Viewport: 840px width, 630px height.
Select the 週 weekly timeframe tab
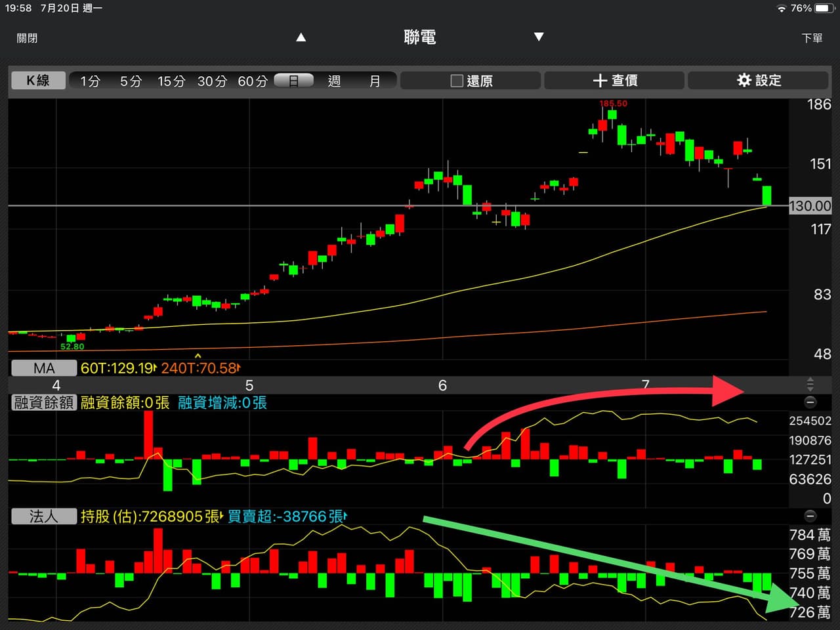334,81
